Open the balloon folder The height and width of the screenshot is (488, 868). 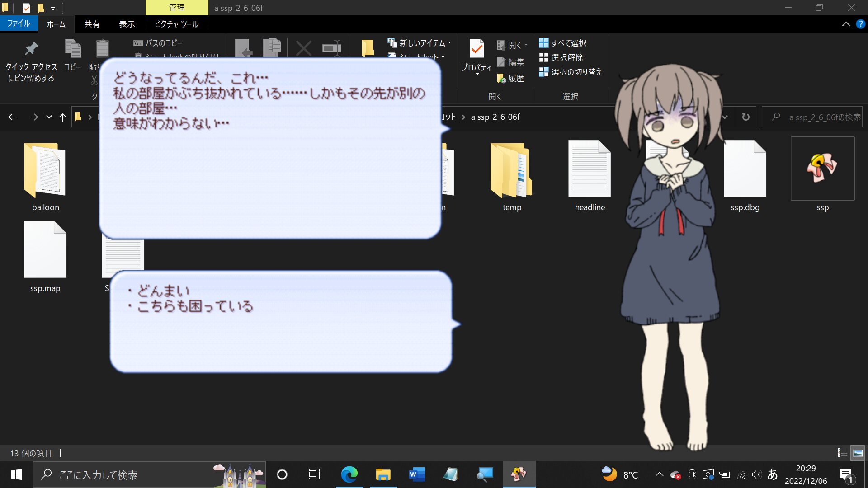[45, 171]
